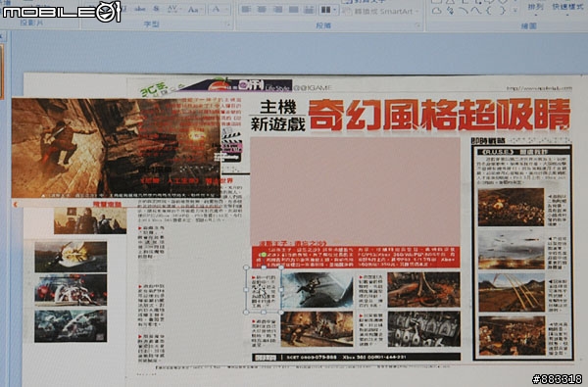Select the arc shape in gallery
The height and width of the screenshot is (387, 588).
click(464, 11)
